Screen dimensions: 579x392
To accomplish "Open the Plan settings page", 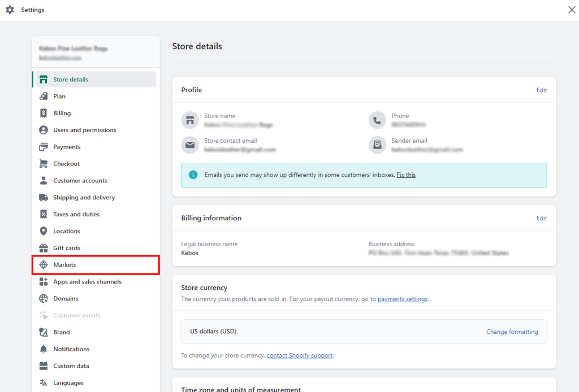I will (59, 97).
